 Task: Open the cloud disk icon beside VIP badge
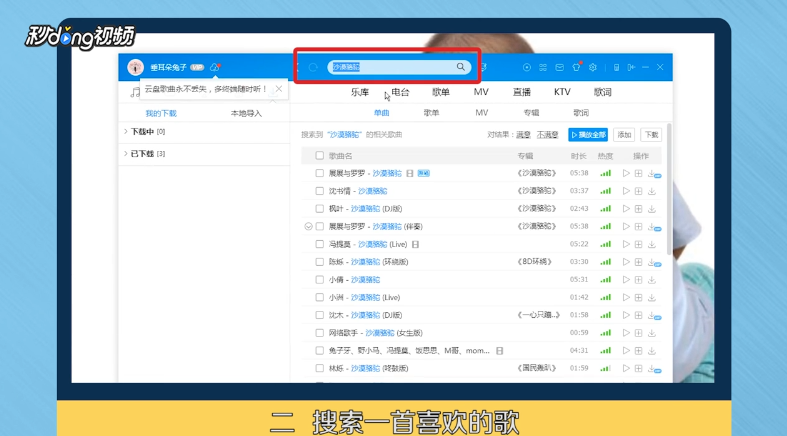click(x=215, y=67)
